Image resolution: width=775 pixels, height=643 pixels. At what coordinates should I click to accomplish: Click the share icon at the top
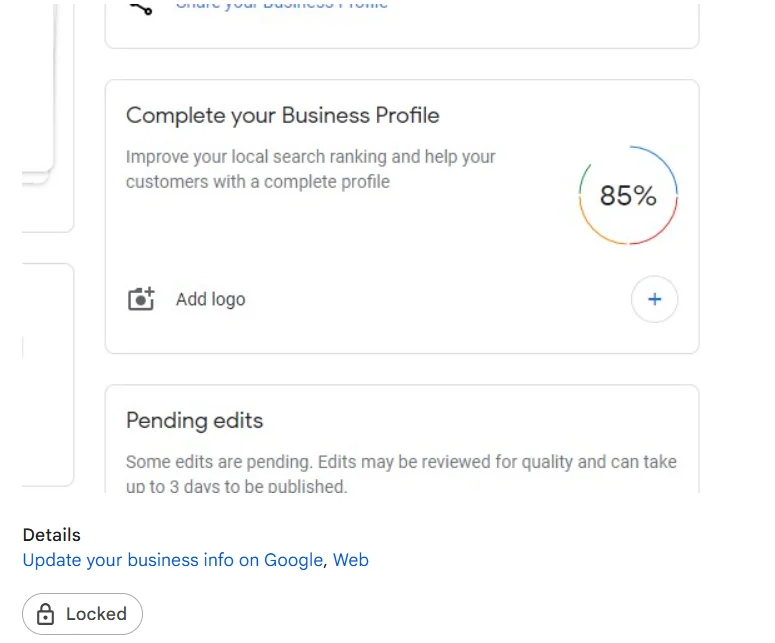(x=141, y=6)
